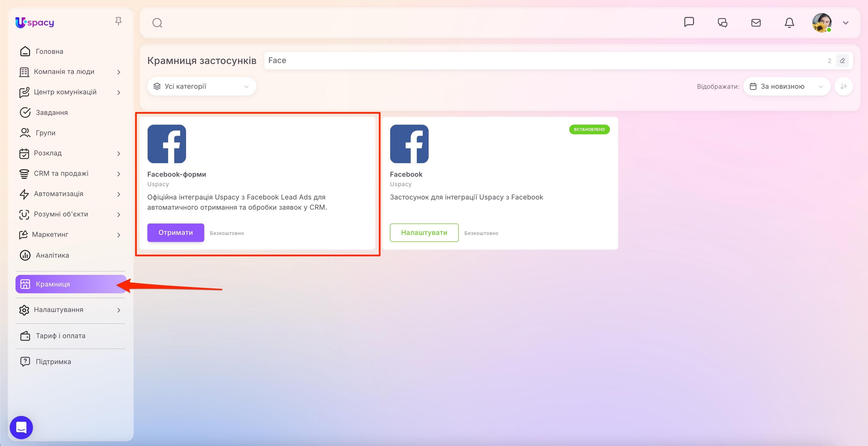Click the Facebook-форми app logo
Screen dimensions: 868x446
[x=167, y=144]
